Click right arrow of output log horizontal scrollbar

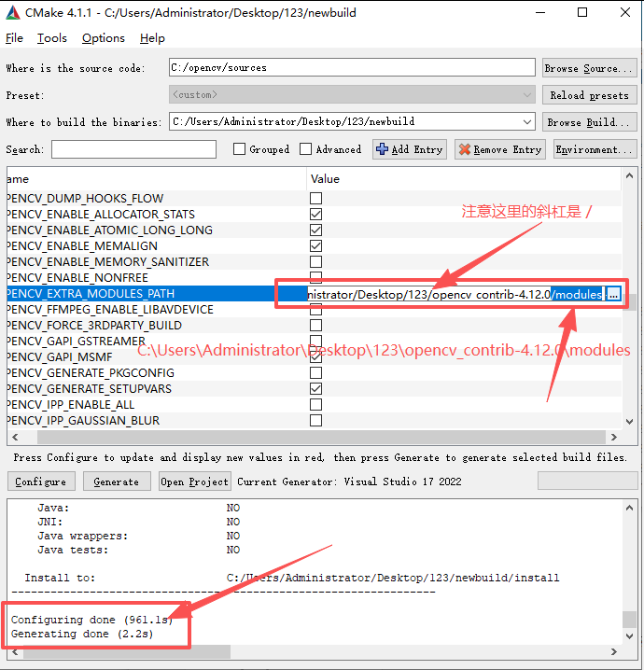(613, 651)
